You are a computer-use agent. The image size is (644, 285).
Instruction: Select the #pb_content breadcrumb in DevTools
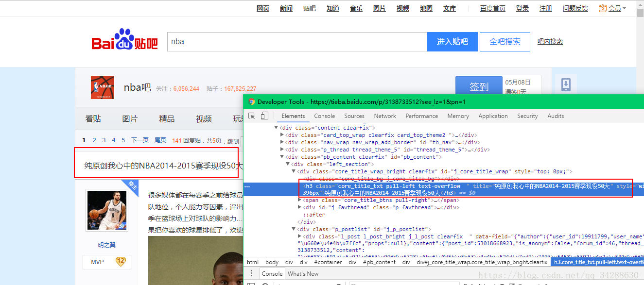click(x=379, y=262)
